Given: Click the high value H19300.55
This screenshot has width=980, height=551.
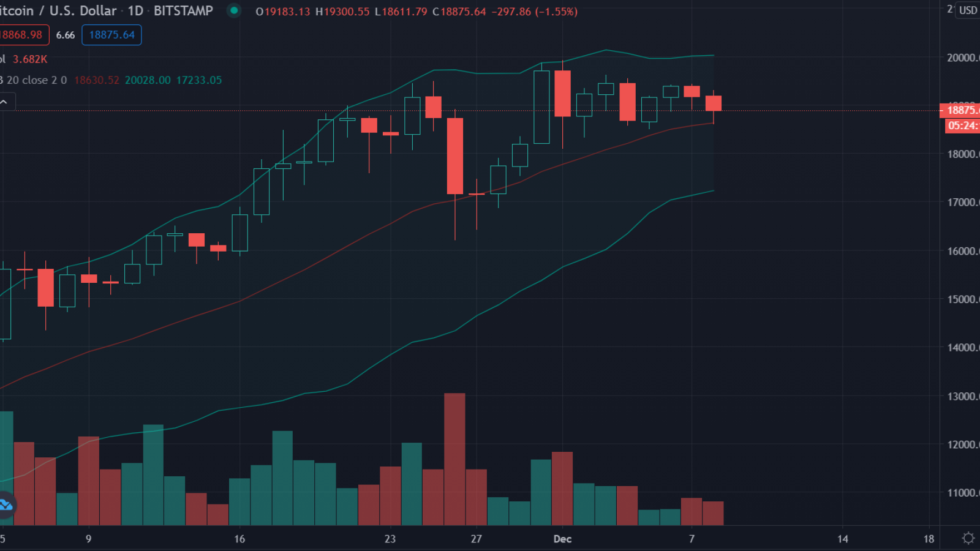Looking at the screenshot, I should coord(342,12).
